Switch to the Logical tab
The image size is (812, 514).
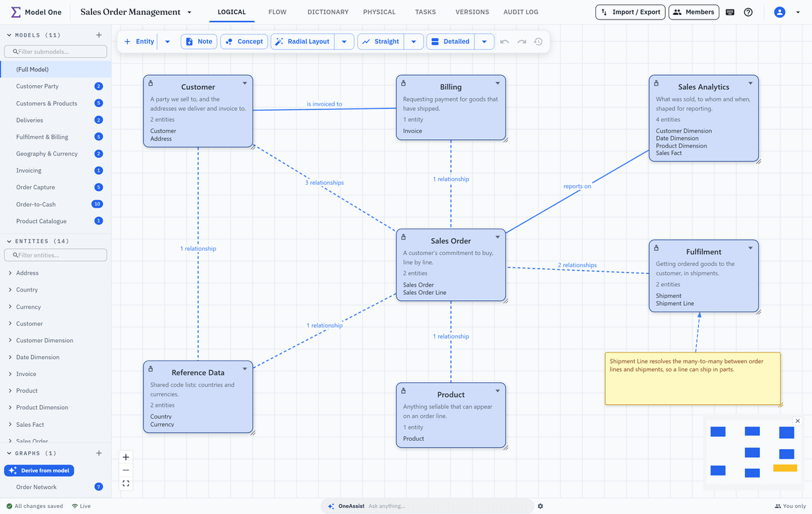tap(231, 12)
